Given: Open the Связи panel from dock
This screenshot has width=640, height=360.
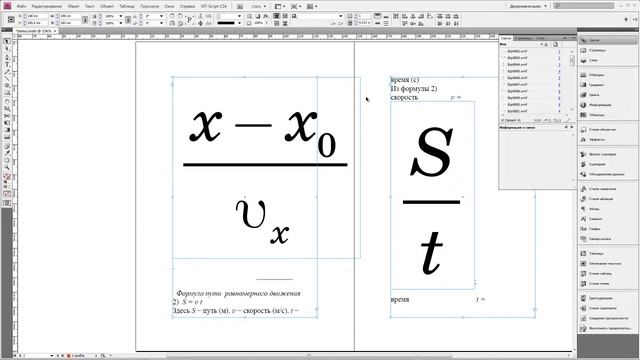Looking at the screenshot, I should click(607, 40).
